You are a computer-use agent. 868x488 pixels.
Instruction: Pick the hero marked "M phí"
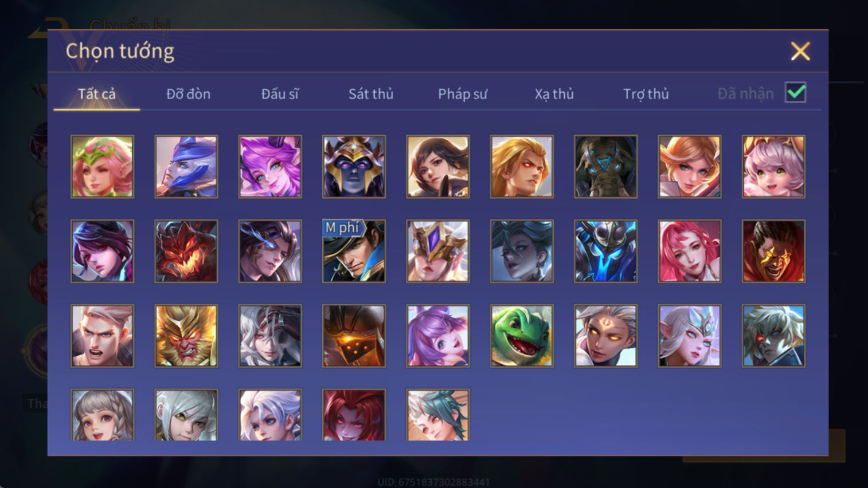(x=354, y=251)
